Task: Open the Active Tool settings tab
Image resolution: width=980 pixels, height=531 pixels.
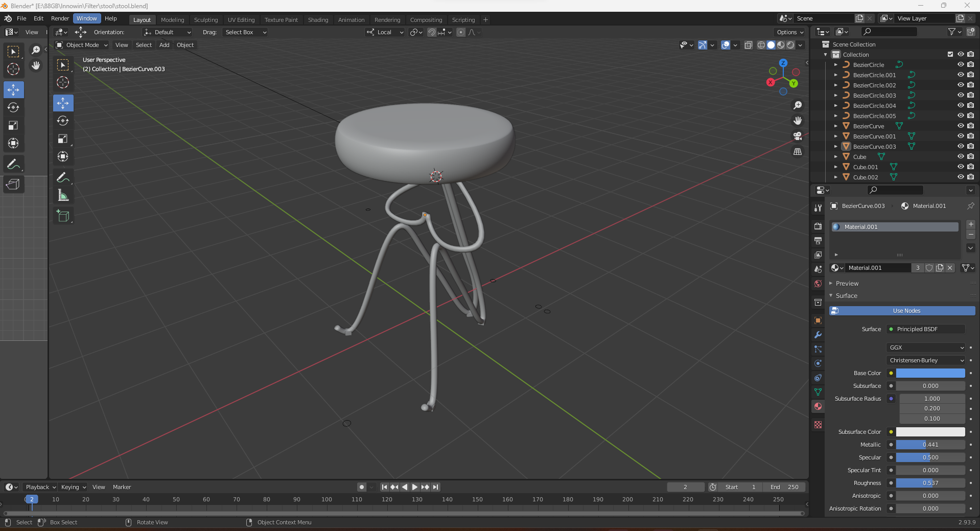Action: pyautogui.click(x=818, y=208)
